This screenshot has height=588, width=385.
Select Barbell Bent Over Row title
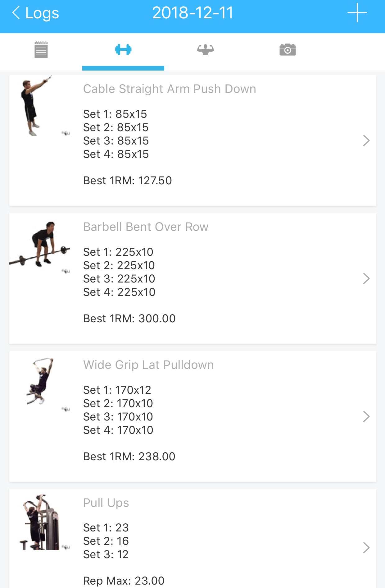146,227
